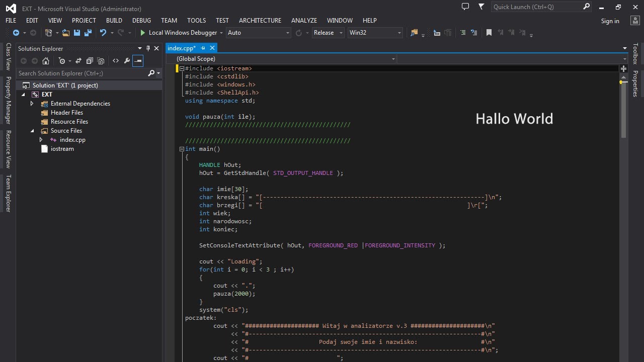Toggle Show All Files in Solution Explorer
The width and height of the screenshot is (644, 362).
(101, 61)
